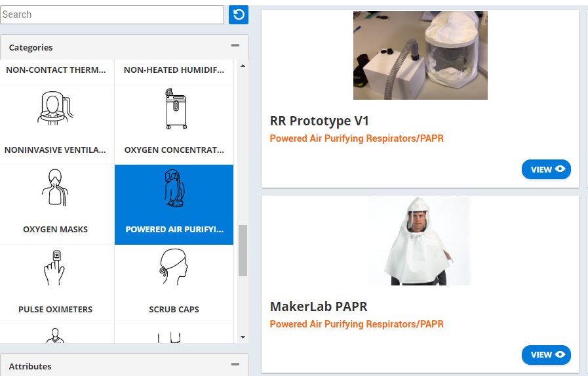Click into the Search input field
Image resolution: width=588 pixels, height=376 pixels.
pos(111,14)
